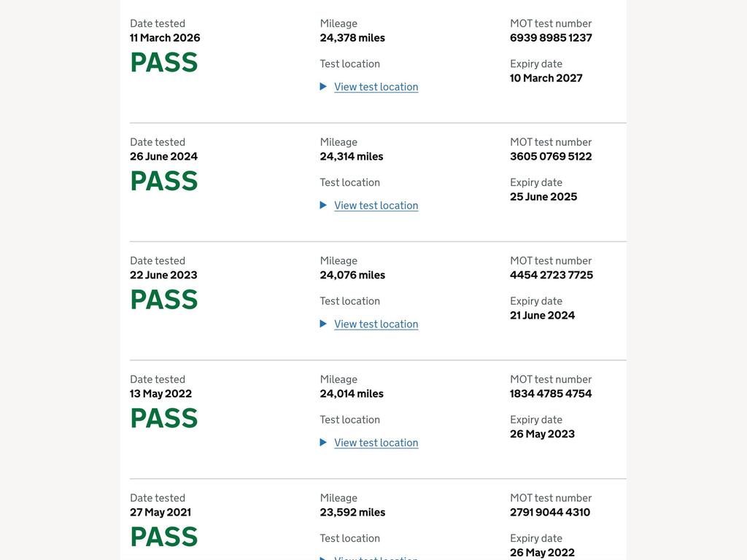Open View test location link for 24,076 miles test

coord(376,324)
